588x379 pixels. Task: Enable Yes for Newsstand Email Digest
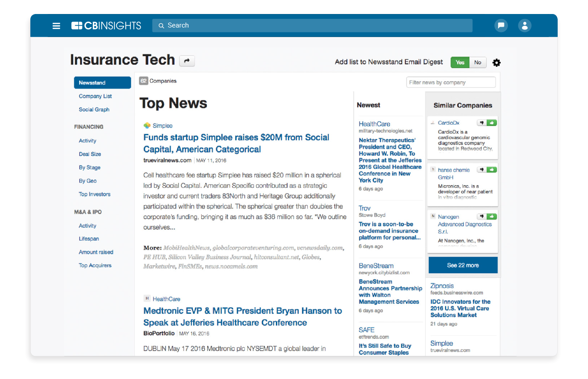(460, 62)
